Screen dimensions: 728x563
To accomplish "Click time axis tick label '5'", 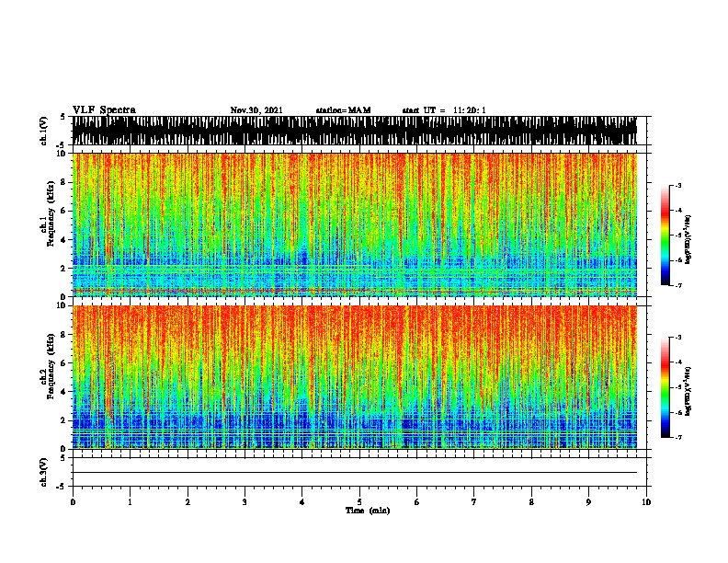I will pyautogui.click(x=359, y=502).
